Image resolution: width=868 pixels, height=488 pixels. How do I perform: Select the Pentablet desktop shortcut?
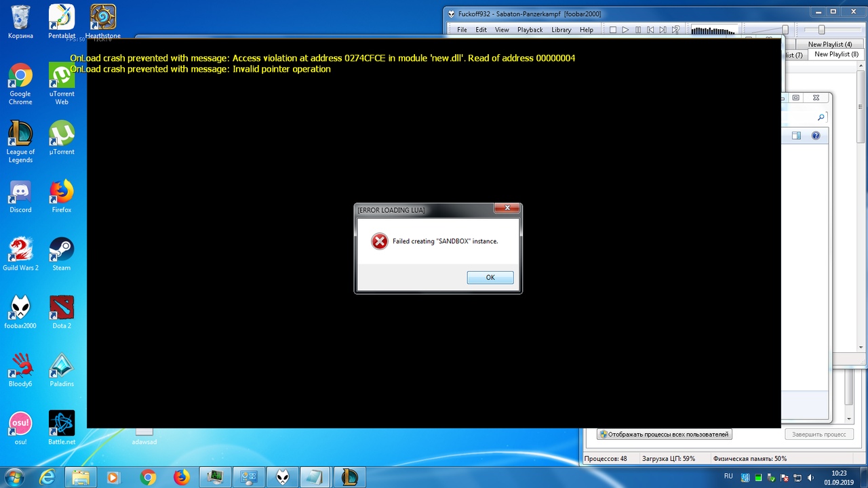point(62,22)
